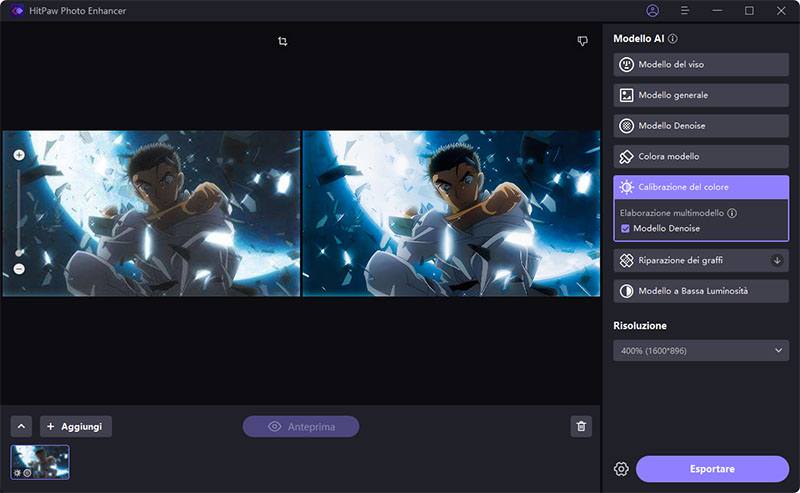Screen dimensions: 800x493
Task: Click the crop tool icon
Action: pos(283,41)
